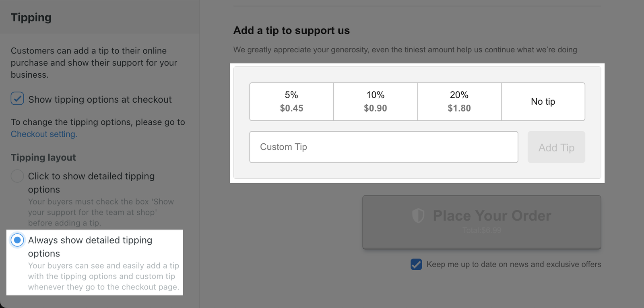Click the Tipping layout section title
This screenshot has height=308, width=644.
[43, 157]
